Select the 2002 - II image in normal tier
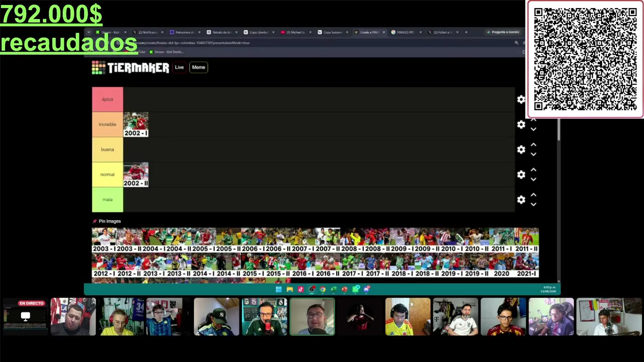 click(136, 175)
